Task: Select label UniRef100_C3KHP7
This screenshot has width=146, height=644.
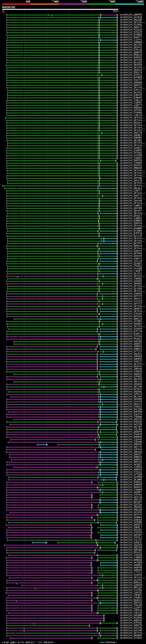Action: tap(131, 271)
